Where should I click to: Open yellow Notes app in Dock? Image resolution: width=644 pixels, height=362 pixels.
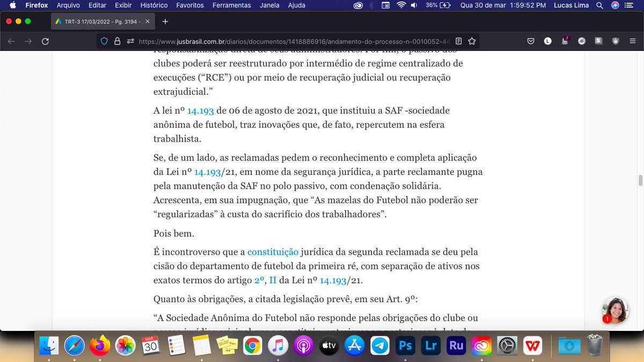pyautogui.click(x=202, y=346)
